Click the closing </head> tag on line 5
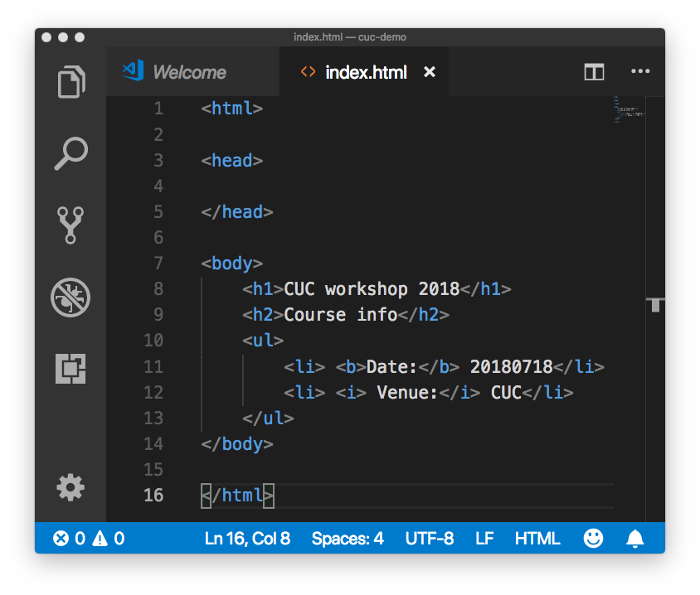Screen dimensions: 700x595 pyautogui.click(x=237, y=212)
